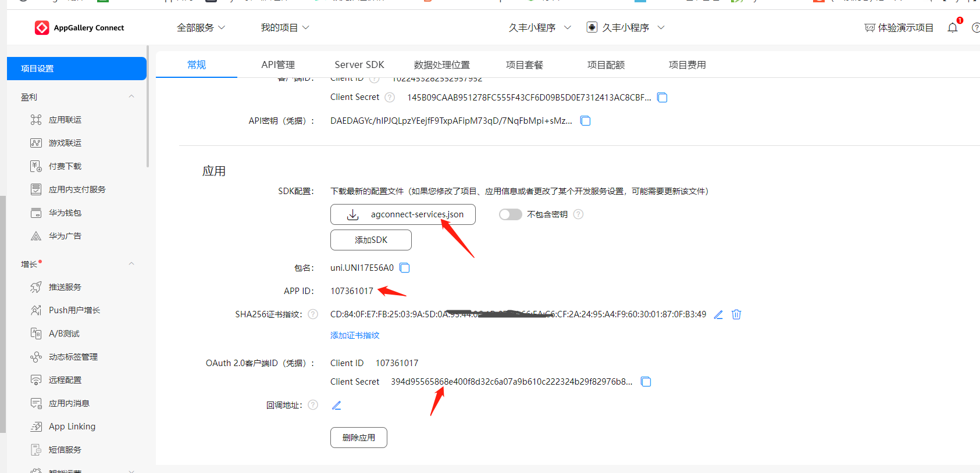Open 短信服务 in the sidebar
The height and width of the screenshot is (473, 980).
point(65,450)
